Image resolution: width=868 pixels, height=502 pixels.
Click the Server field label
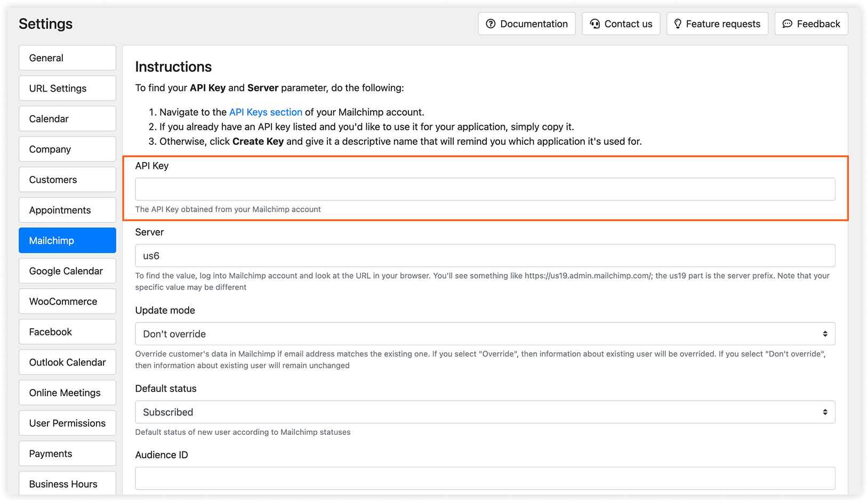(x=149, y=232)
